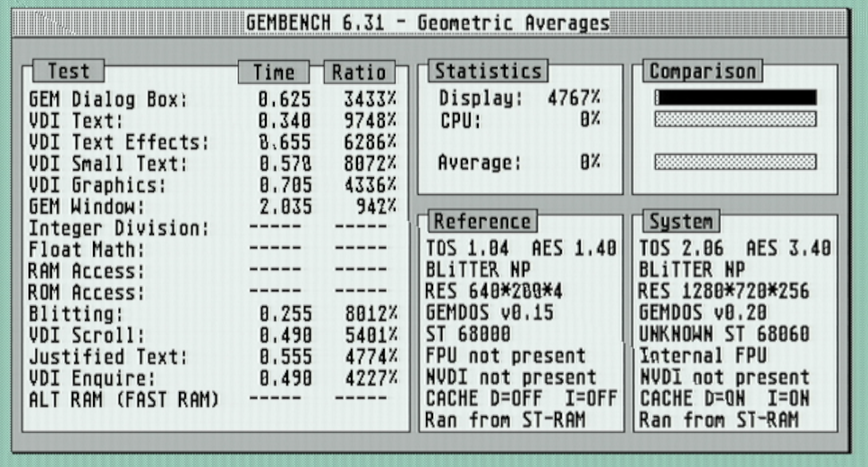Click the CPU comparison bar
Viewport: 868px width, 467px height.
[x=736, y=119]
